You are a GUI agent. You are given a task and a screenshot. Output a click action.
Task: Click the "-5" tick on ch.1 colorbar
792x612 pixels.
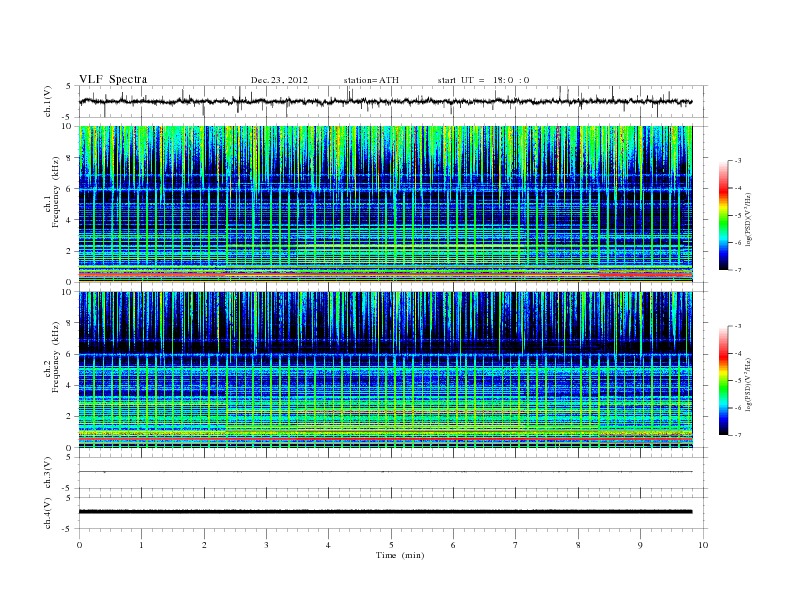[738, 215]
